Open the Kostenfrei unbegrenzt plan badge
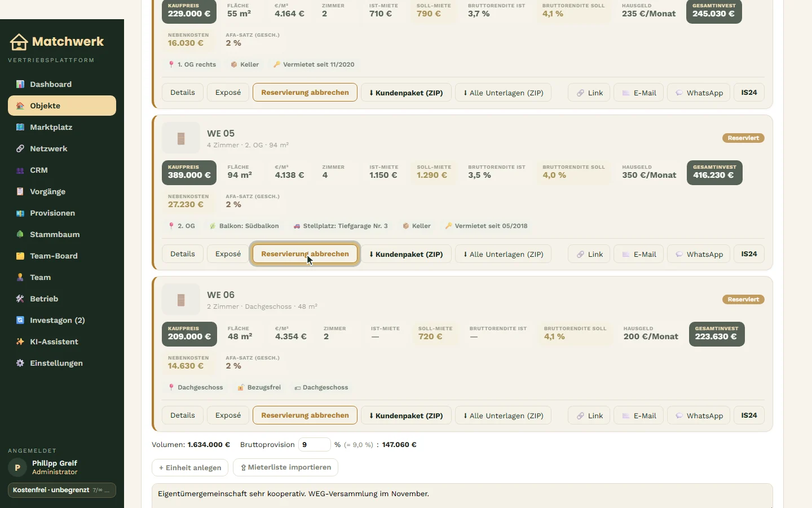812x508 pixels. [x=62, y=490]
